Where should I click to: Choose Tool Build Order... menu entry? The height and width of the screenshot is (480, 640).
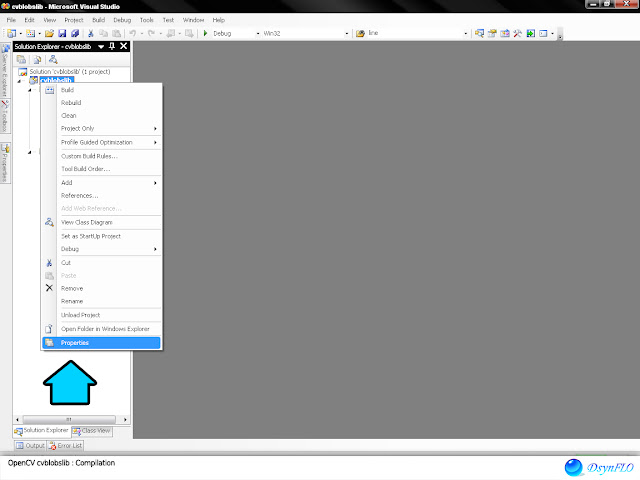coord(102,169)
